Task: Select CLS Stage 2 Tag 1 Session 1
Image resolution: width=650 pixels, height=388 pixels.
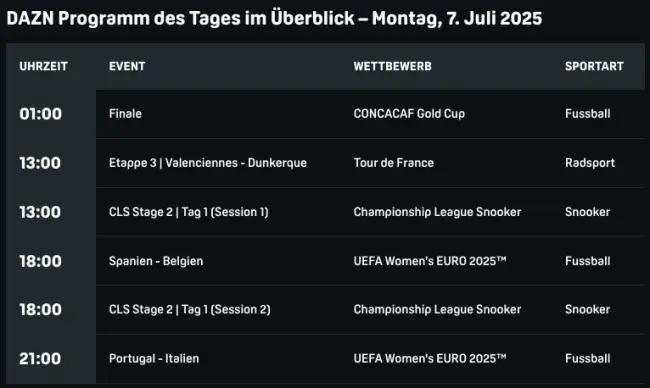Action: point(189,212)
